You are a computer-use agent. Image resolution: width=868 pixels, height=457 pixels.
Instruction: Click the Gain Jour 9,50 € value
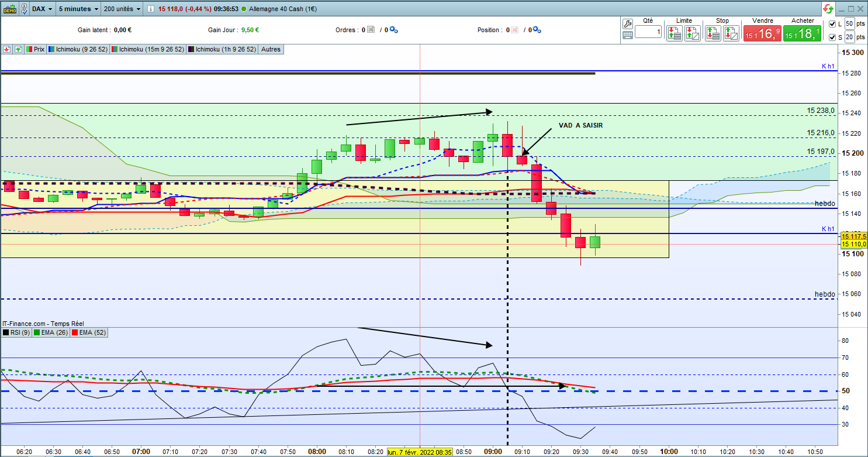coord(250,30)
